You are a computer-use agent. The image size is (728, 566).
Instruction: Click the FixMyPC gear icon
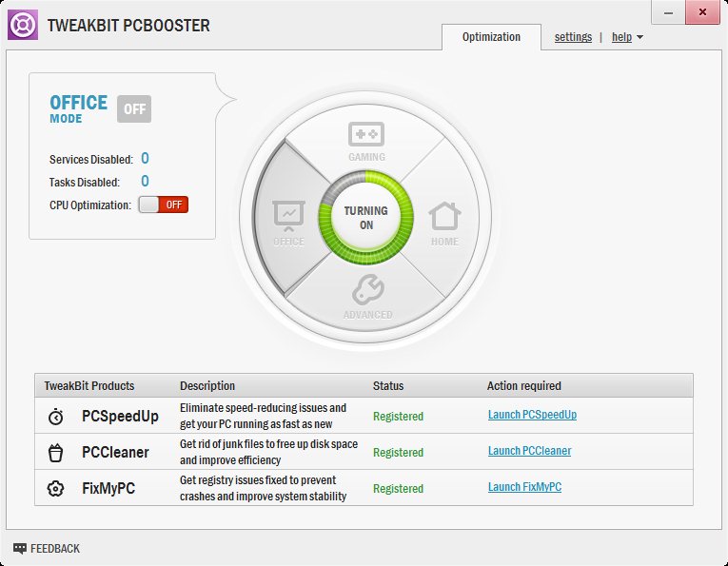click(x=56, y=489)
